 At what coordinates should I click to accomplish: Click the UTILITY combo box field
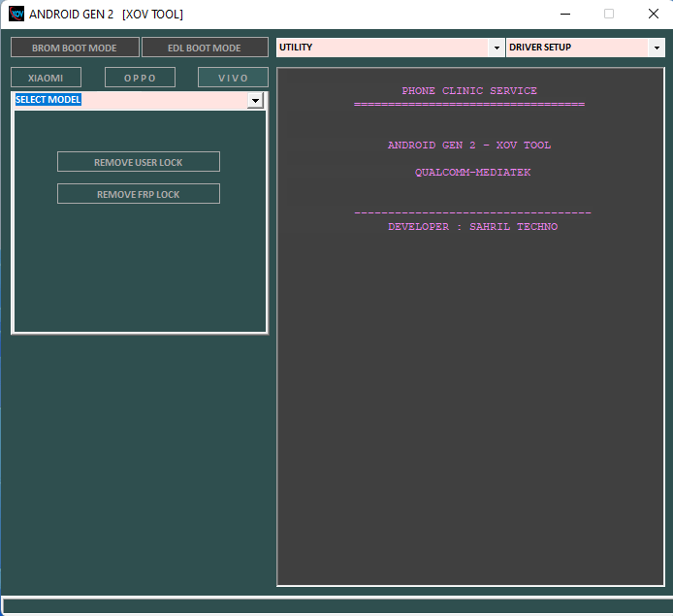point(382,48)
